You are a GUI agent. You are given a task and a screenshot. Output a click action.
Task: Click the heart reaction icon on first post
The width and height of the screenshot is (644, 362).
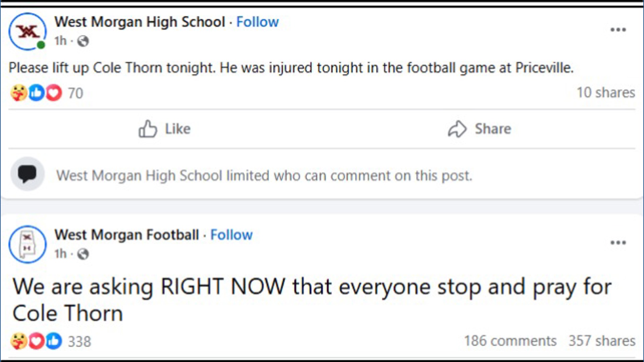point(54,93)
